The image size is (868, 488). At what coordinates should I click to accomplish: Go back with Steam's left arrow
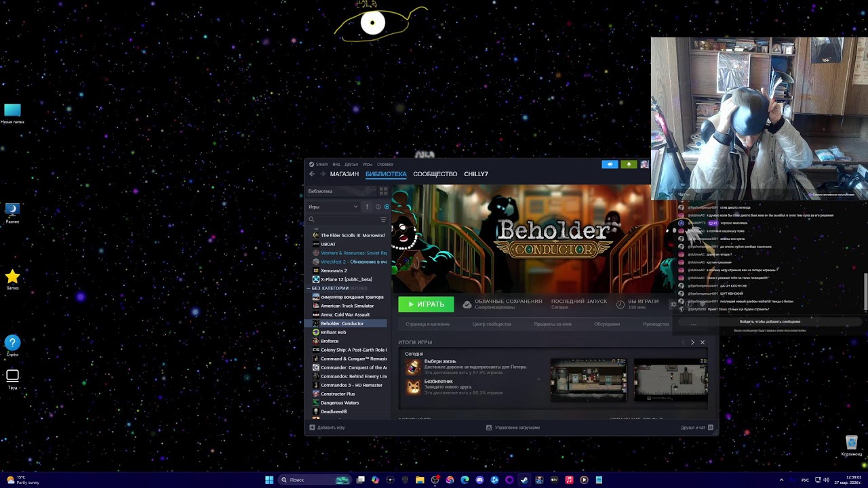pos(312,174)
